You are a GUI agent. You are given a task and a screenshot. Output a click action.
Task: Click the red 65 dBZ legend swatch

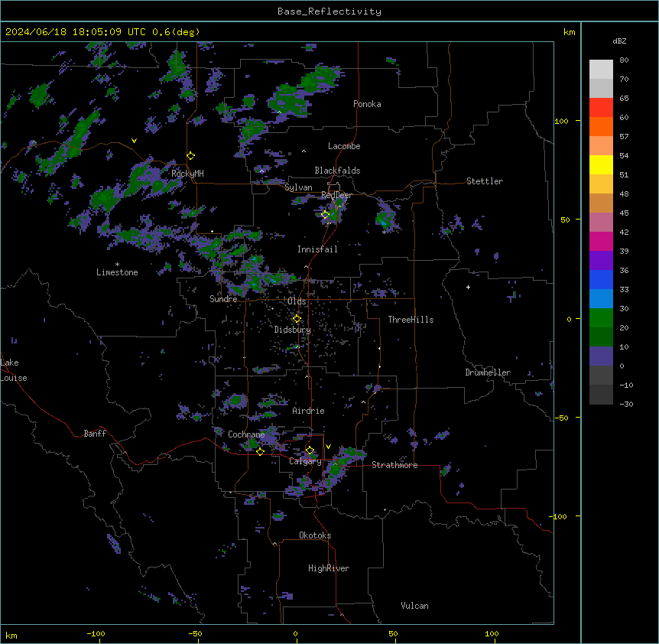(601, 108)
